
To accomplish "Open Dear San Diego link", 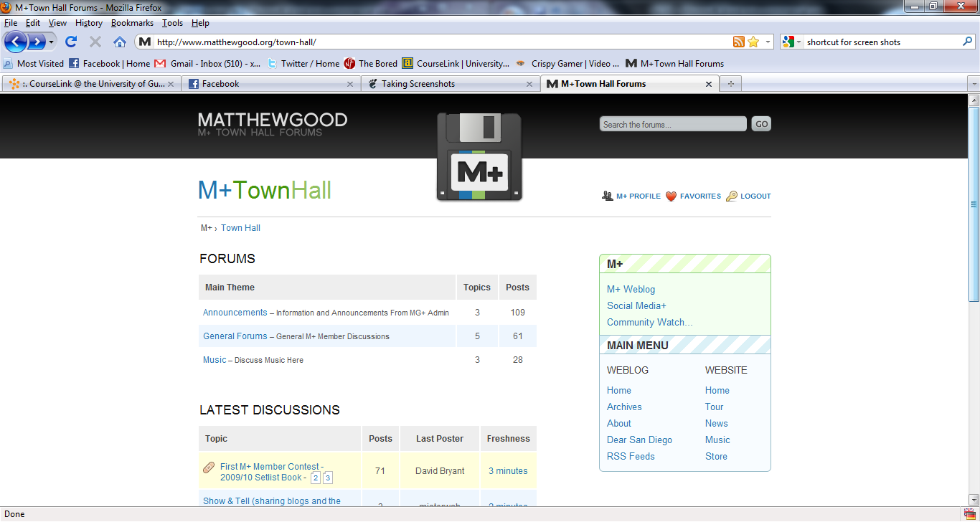I will [639, 440].
